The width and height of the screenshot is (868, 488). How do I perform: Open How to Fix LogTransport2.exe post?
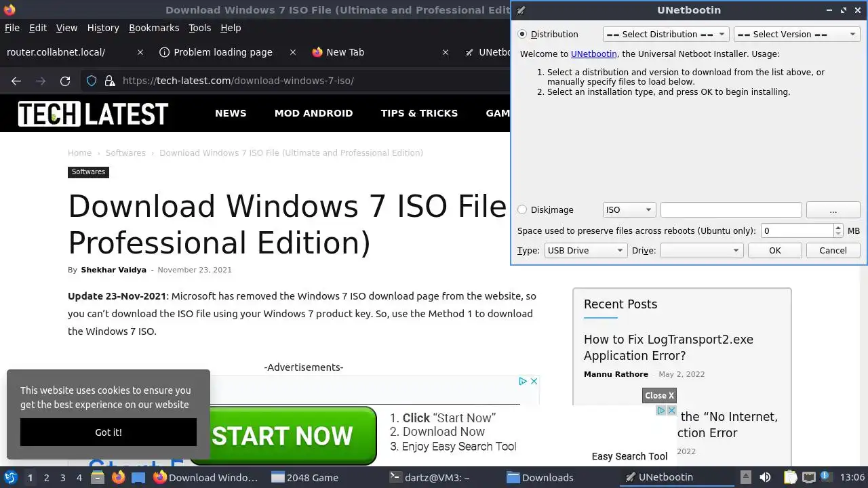point(669,348)
